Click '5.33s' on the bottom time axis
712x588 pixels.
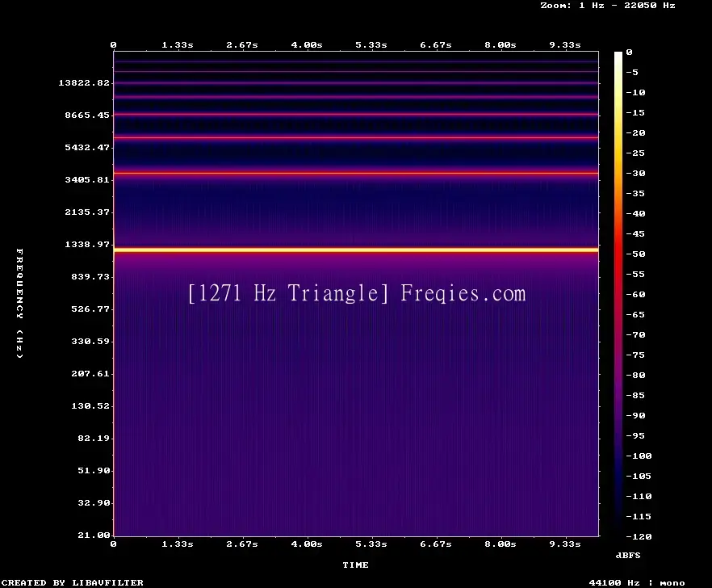click(371, 544)
